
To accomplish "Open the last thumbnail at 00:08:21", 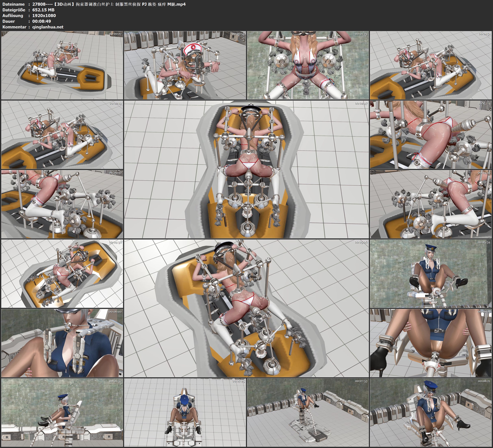I will click(431, 412).
